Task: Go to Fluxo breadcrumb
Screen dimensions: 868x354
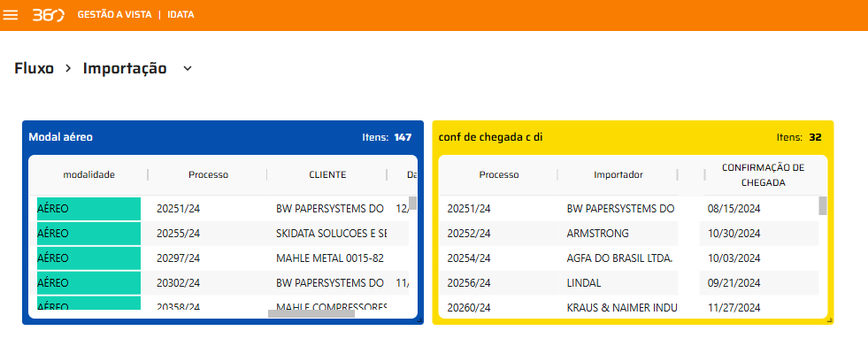Action: (35, 69)
